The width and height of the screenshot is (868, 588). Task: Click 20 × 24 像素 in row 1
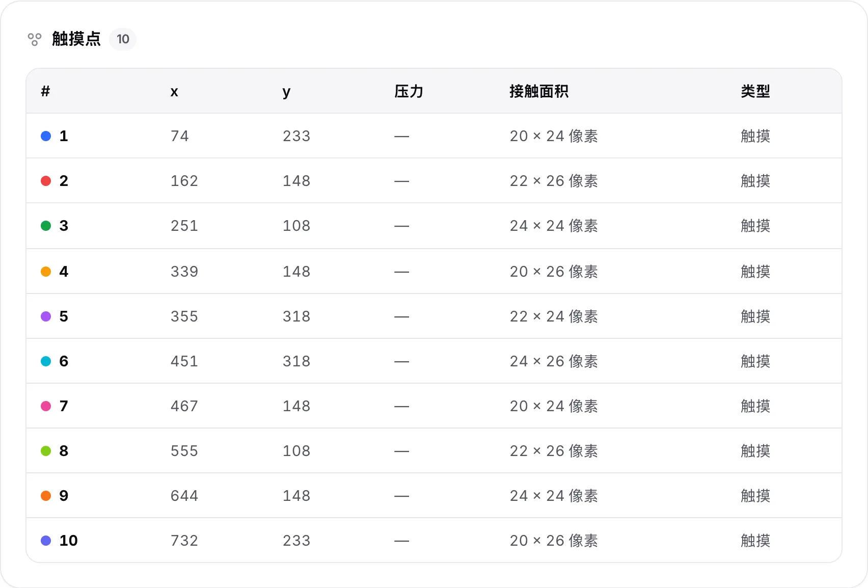tap(554, 136)
